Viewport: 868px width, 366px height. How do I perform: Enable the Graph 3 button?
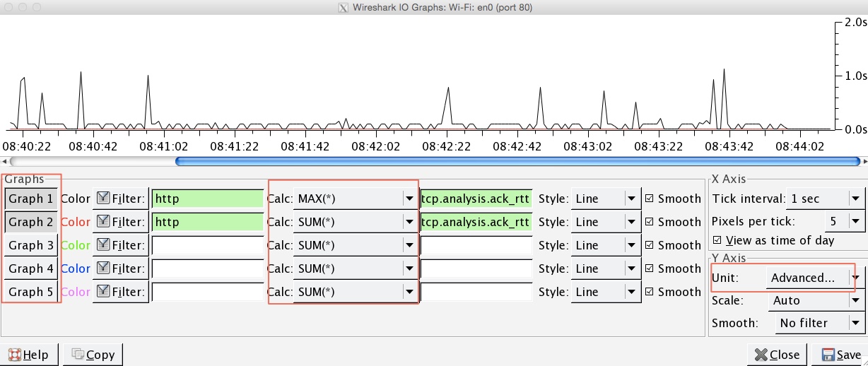[31, 246]
